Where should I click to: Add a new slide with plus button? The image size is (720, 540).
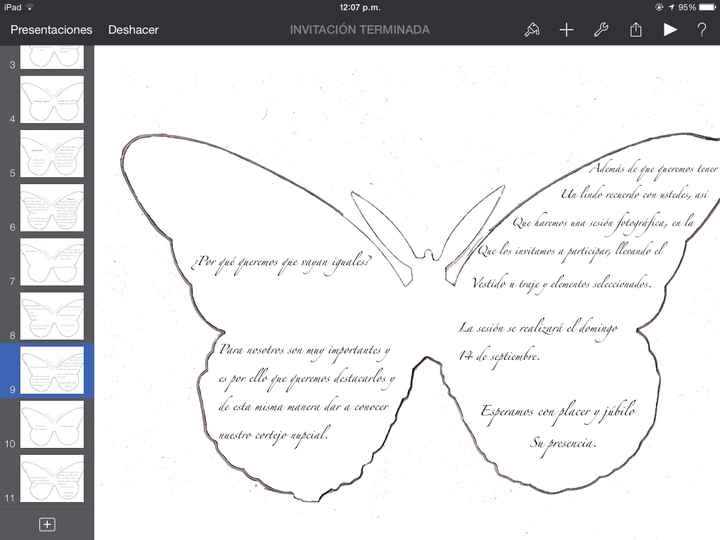pyautogui.click(x=47, y=524)
